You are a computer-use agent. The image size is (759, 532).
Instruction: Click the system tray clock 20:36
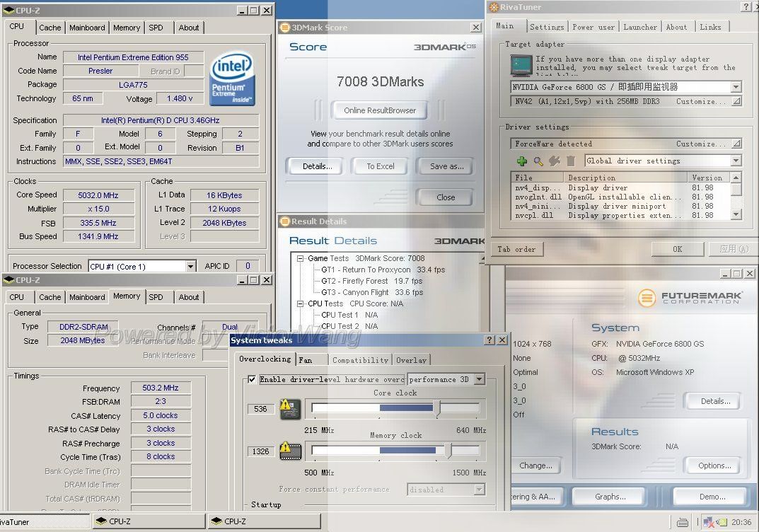click(741, 522)
